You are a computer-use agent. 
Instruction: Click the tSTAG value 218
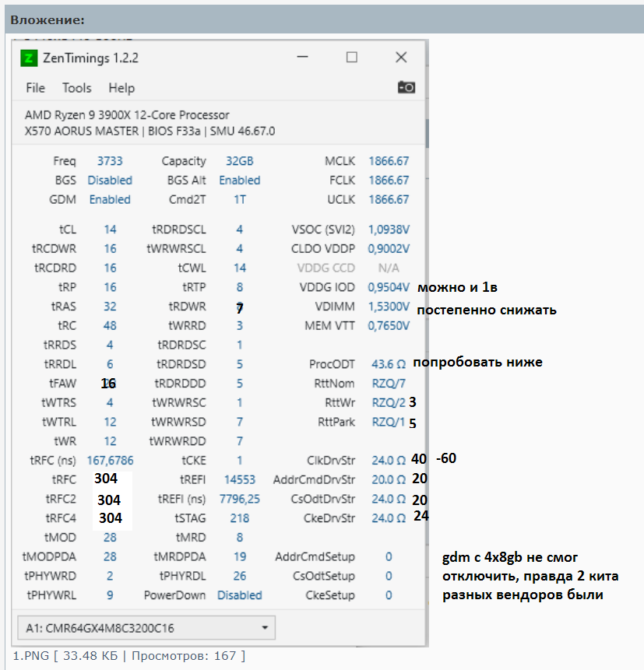tap(240, 518)
